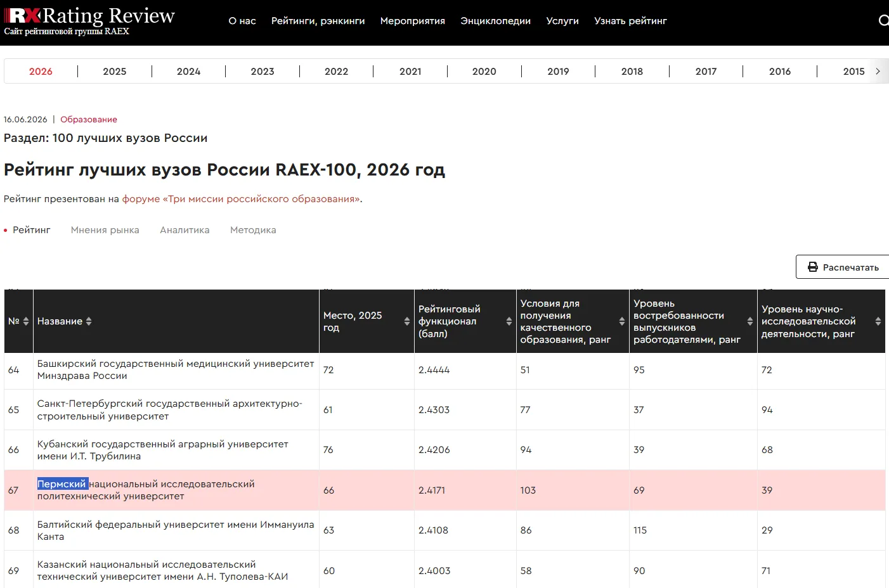Open the Методика section
Viewport: 889px width, 588px height.
253,230
